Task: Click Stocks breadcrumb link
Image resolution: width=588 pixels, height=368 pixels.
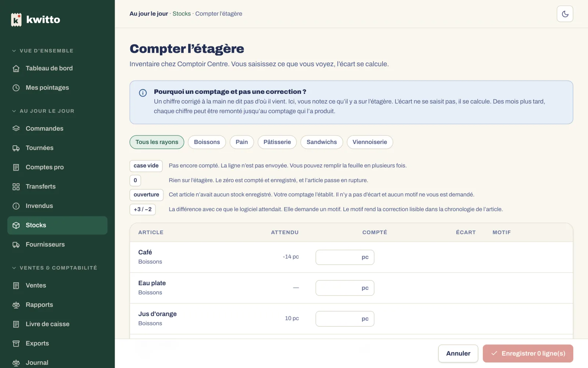Action: pyautogui.click(x=182, y=14)
